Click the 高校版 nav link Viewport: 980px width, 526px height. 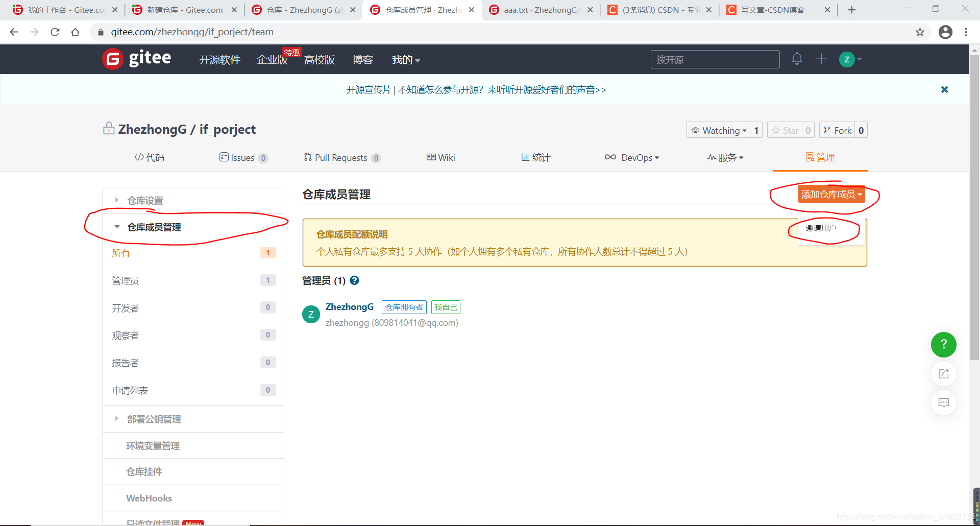click(x=320, y=60)
